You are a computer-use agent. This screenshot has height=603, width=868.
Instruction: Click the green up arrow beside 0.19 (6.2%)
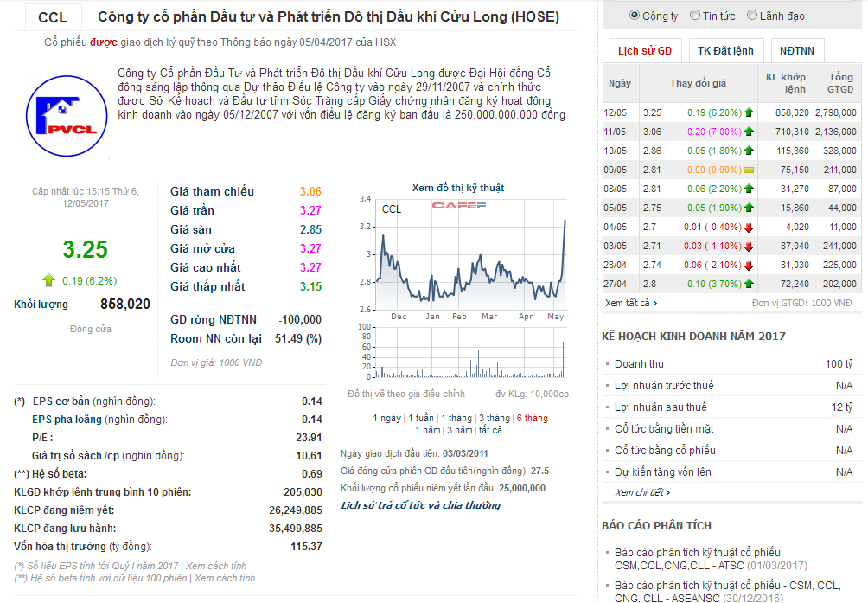(x=49, y=280)
